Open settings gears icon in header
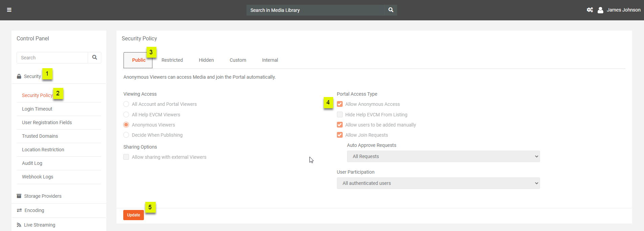 point(589,10)
